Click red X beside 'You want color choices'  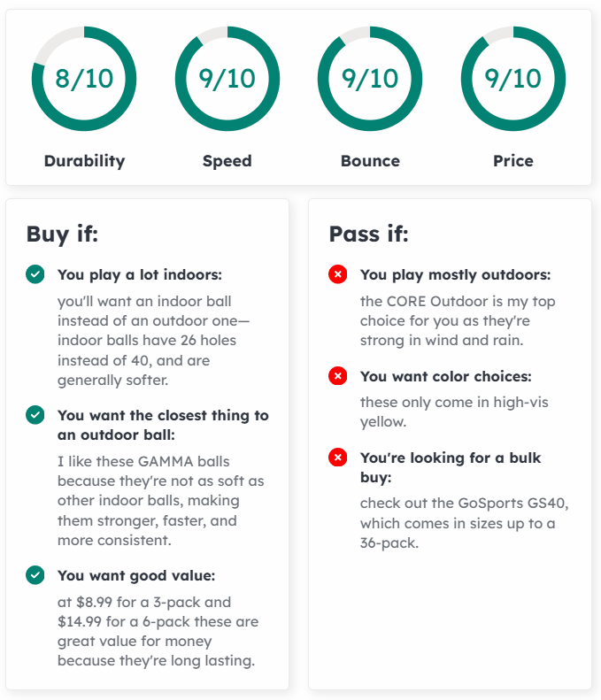[338, 376]
